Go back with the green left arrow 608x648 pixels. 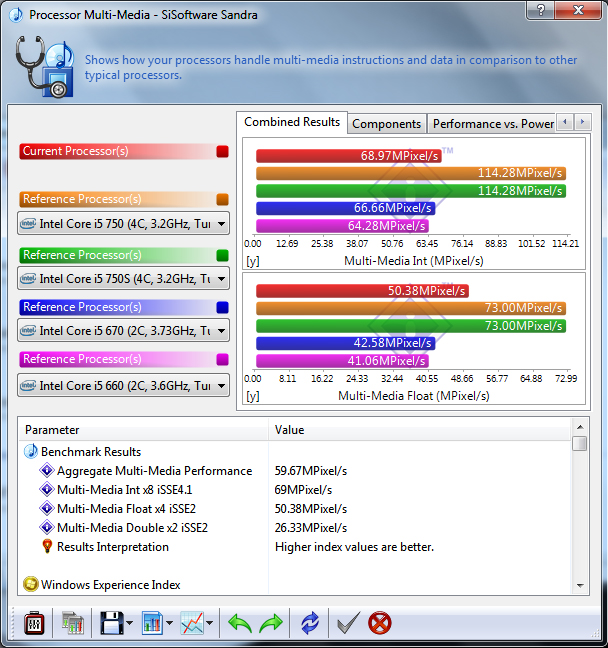coord(240,623)
